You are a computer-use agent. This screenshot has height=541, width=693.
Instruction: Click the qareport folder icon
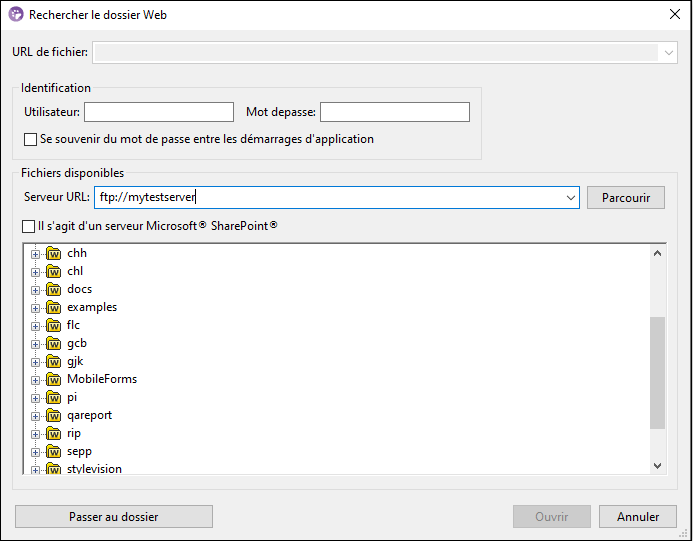pyautogui.click(x=54, y=416)
